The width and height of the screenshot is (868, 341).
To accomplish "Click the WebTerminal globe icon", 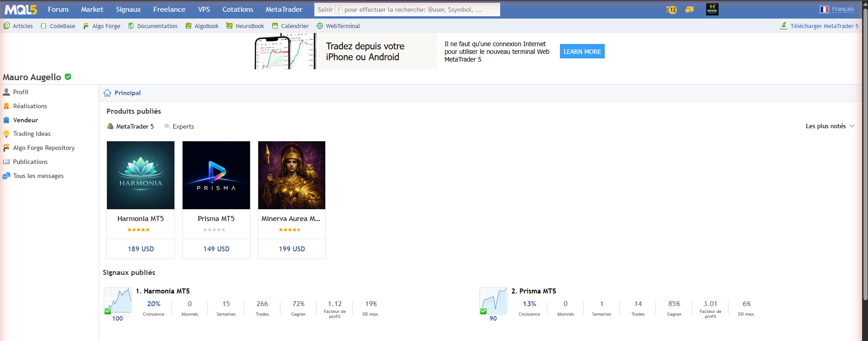I will (320, 26).
